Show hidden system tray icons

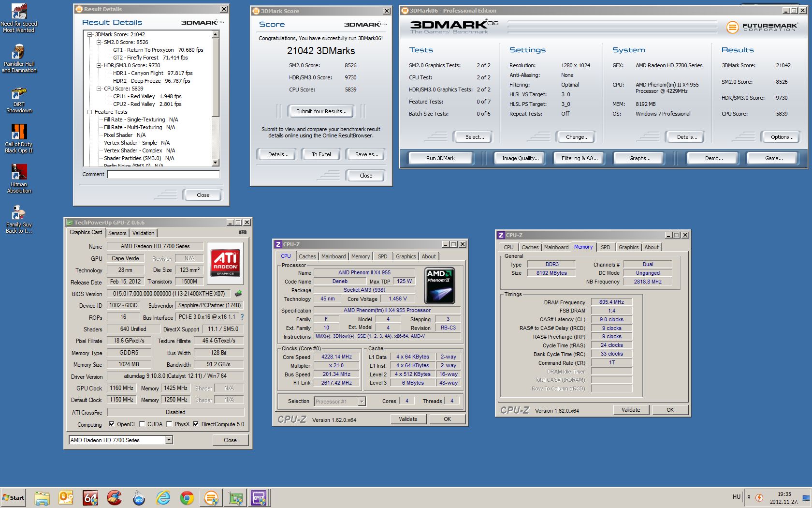[x=749, y=497]
